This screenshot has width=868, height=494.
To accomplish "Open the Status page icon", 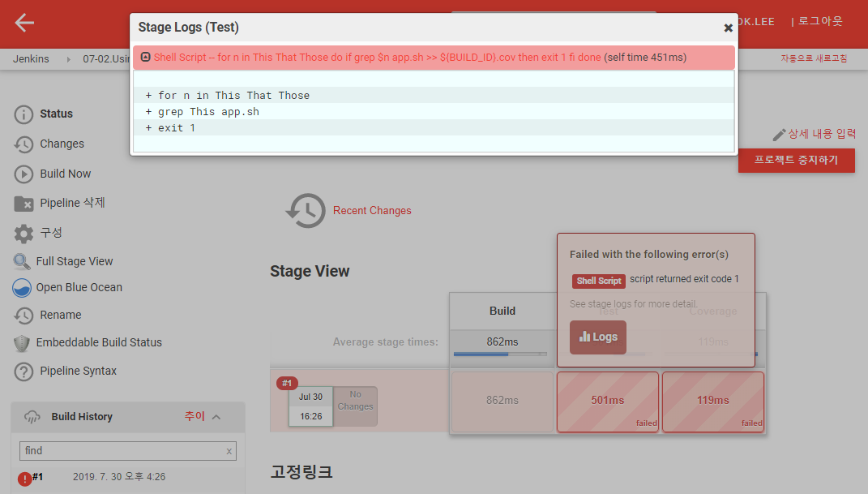I will pyautogui.click(x=24, y=114).
